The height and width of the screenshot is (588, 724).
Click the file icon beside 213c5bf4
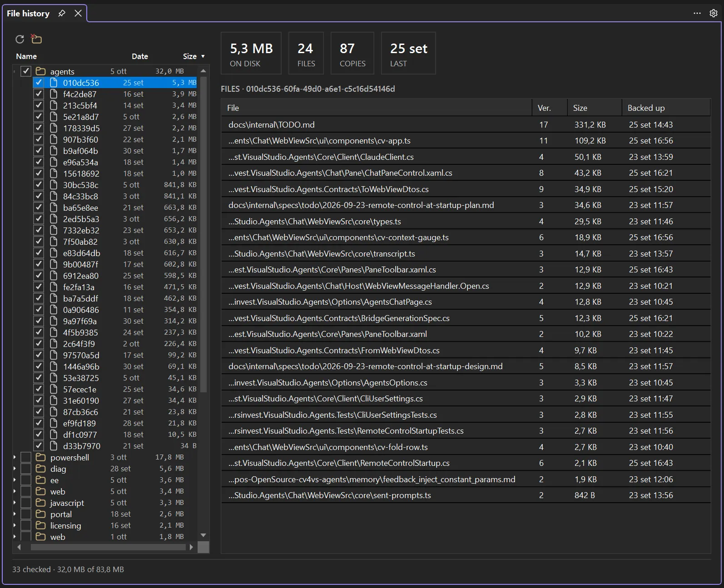pos(54,105)
